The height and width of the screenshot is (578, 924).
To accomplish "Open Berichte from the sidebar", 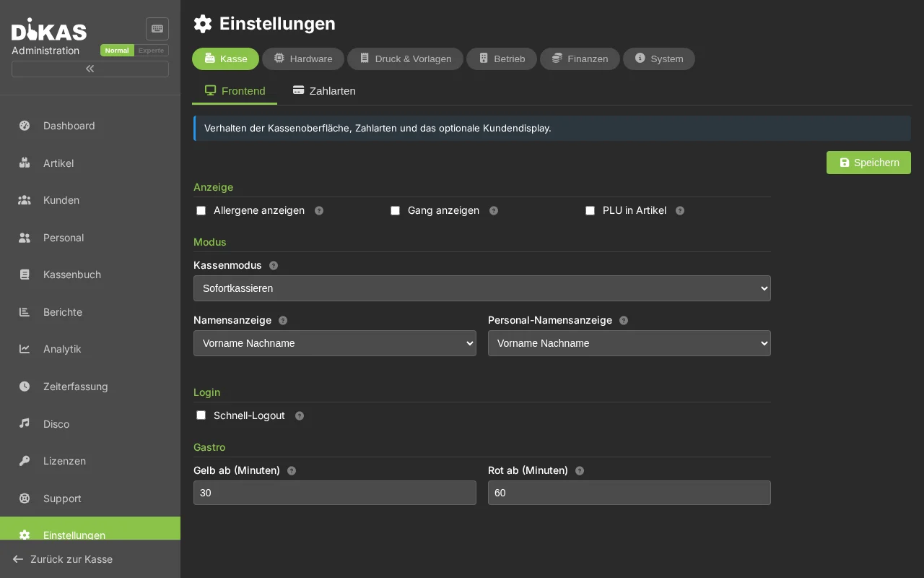I will coord(90,312).
